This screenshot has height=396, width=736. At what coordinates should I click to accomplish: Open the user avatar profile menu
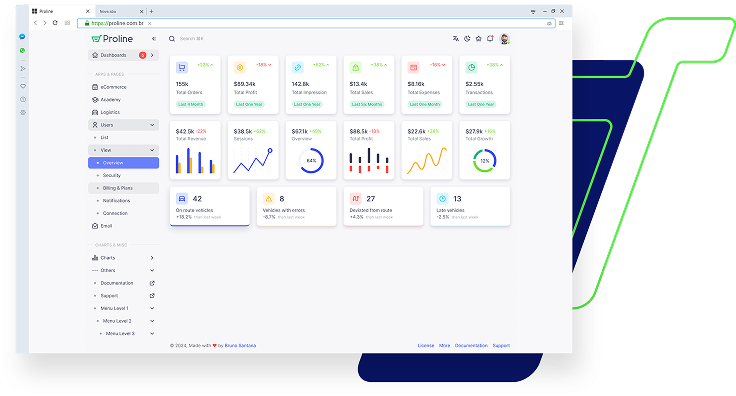point(504,39)
